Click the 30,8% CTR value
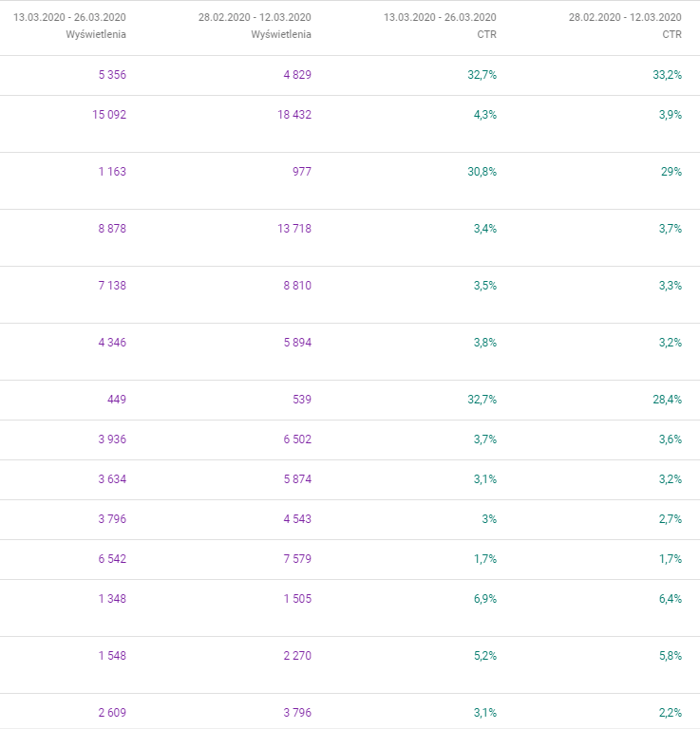Image resolution: width=700 pixels, height=729 pixels. point(482,172)
